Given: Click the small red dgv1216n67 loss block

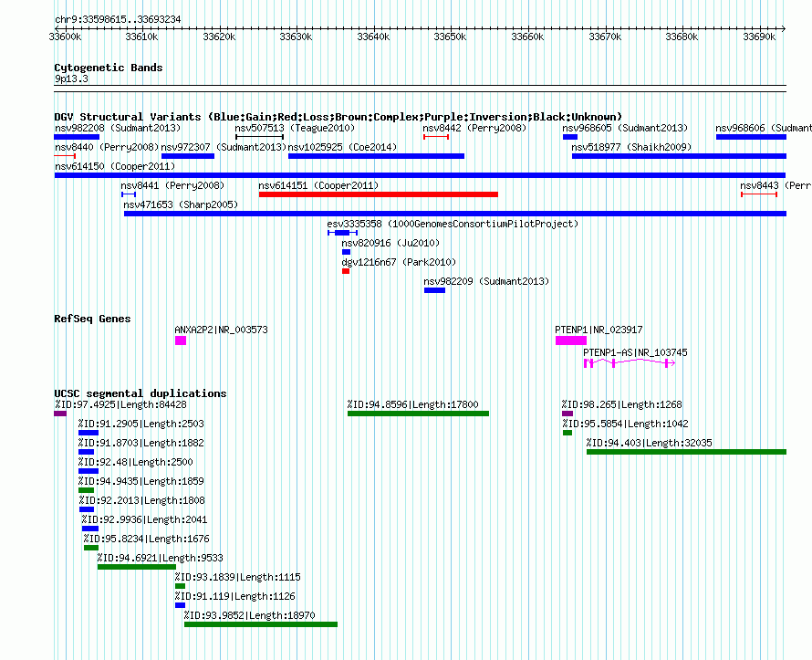Looking at the screenshot, I should coord(346,271).
